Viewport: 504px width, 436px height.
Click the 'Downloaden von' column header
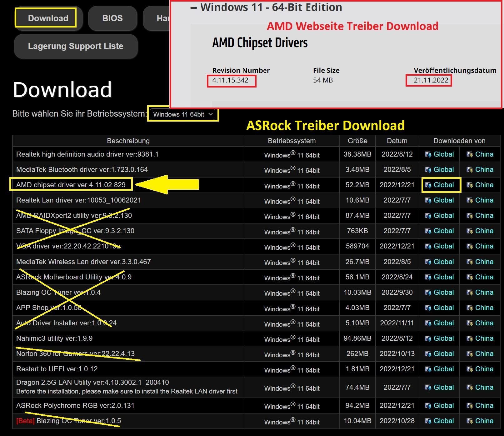459,141
